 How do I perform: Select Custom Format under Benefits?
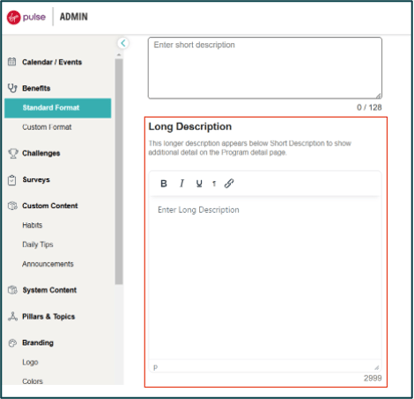pos(47,127)
